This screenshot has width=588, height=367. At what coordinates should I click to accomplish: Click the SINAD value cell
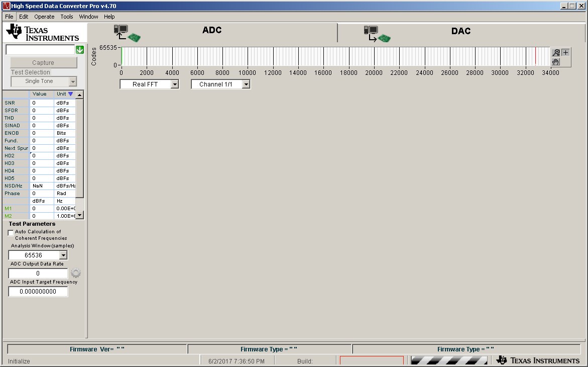pyautogui.click(x=42, y=126)
